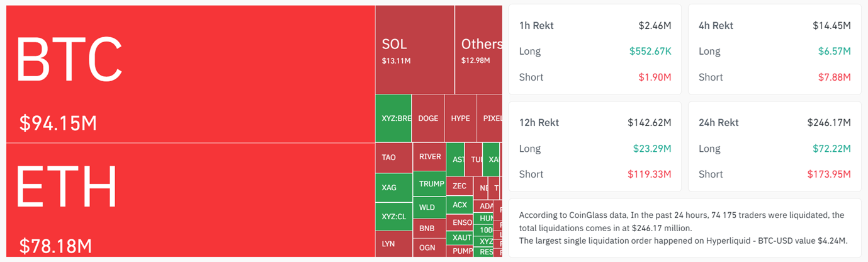This screenshot has width=868, height=262.
Task: Select the 4h Rekt summary card
Action: (774, 50)
